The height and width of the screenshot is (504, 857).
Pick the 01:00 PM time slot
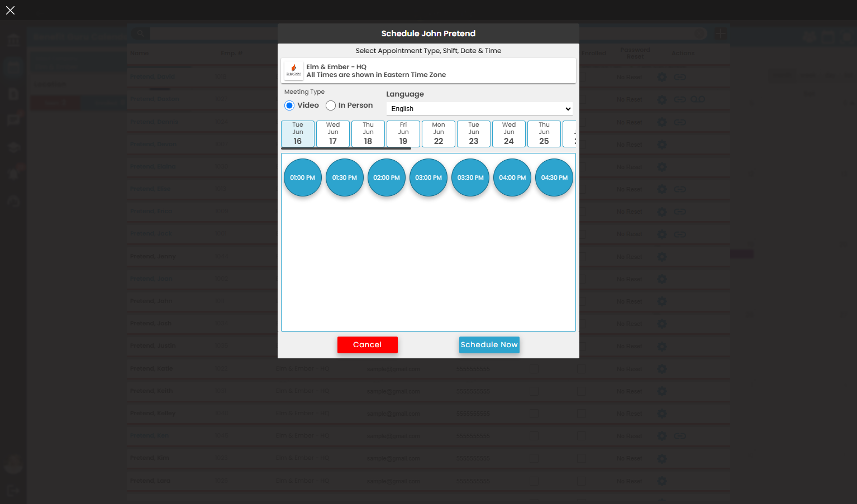pos(303,177)
